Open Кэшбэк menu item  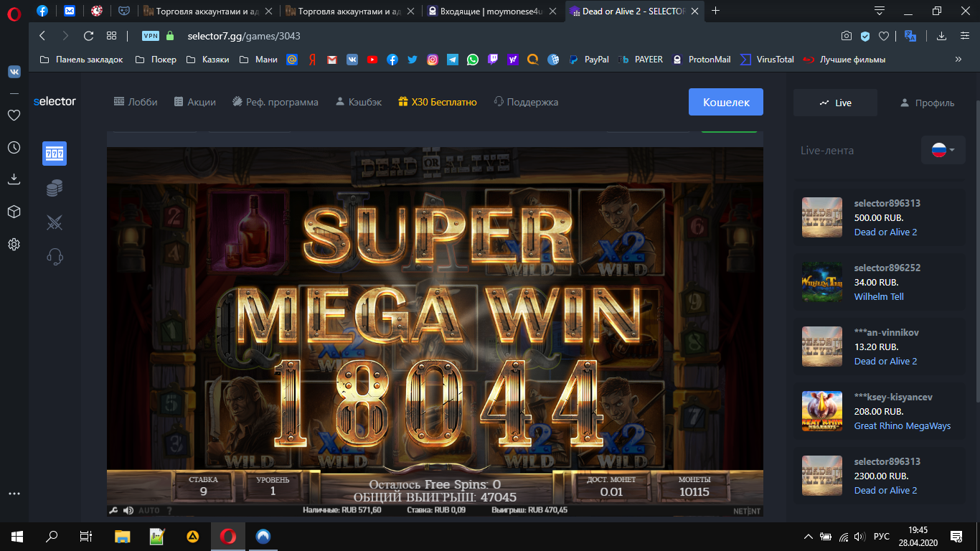point(359,102)
